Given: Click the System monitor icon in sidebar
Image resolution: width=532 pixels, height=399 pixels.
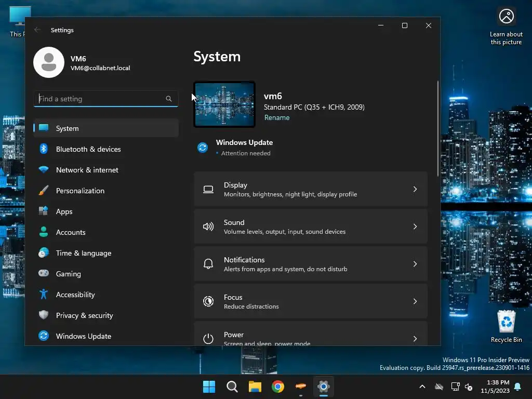Looking at the screenshot, I should 44,128.
